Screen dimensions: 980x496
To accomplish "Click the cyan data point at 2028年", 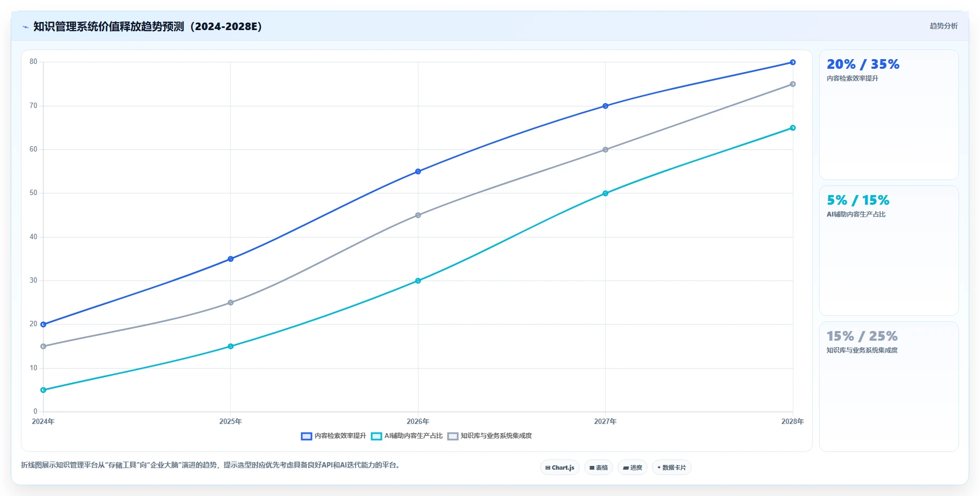I will click(x=793, y=128).
